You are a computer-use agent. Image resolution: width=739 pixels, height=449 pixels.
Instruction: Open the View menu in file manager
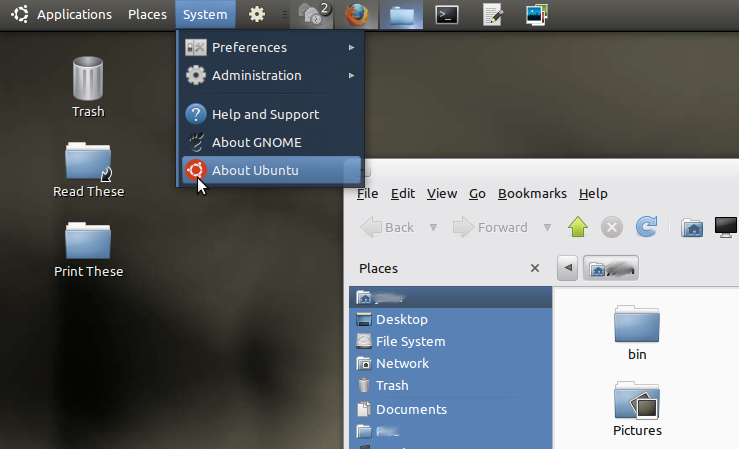pyautogui.click(x=442, y=194)
